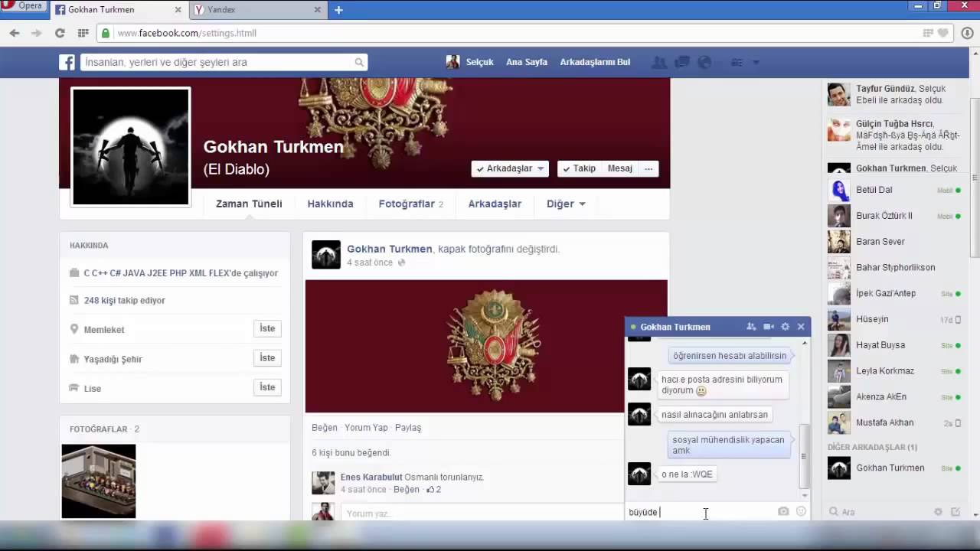Click Enes Karabulut commenter name
This screenshot has height=551, width=980.
[371, 477]
